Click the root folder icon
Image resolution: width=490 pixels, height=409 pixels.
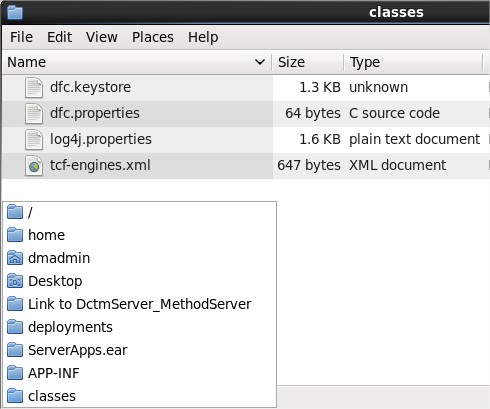[x=15, y=212]
